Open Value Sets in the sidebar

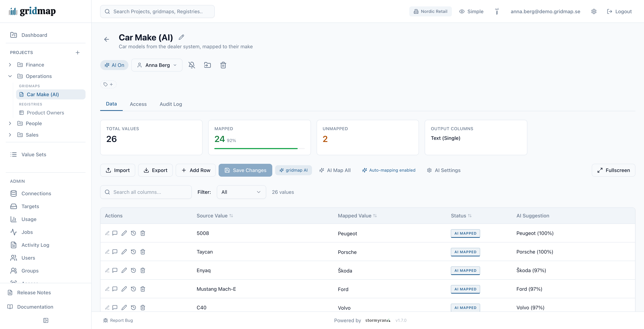pyautogui.click(x=45, y=155)
